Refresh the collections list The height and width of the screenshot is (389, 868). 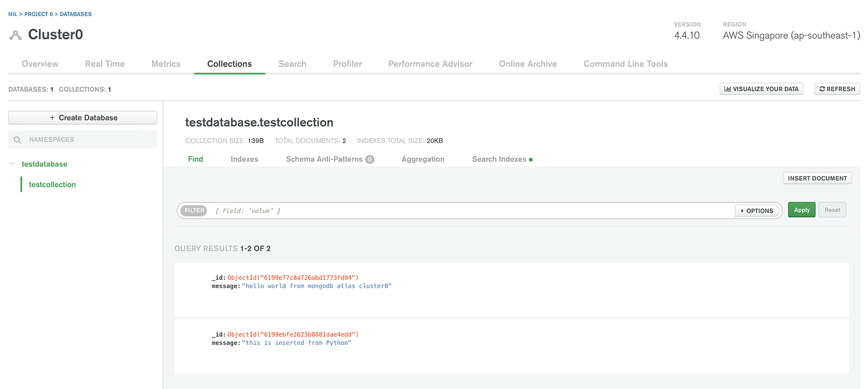[837, 89]
